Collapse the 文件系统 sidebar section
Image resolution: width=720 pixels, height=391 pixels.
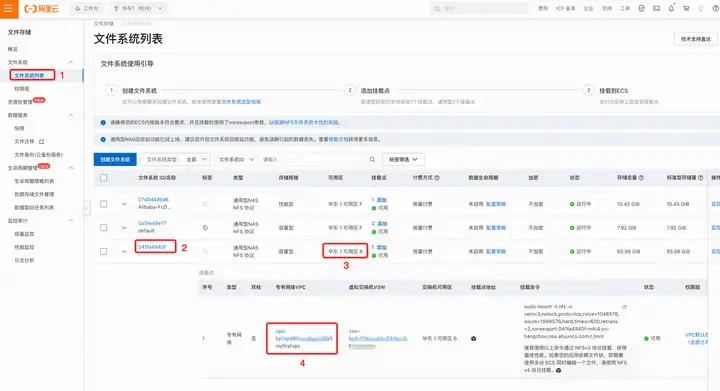(71, 62)
